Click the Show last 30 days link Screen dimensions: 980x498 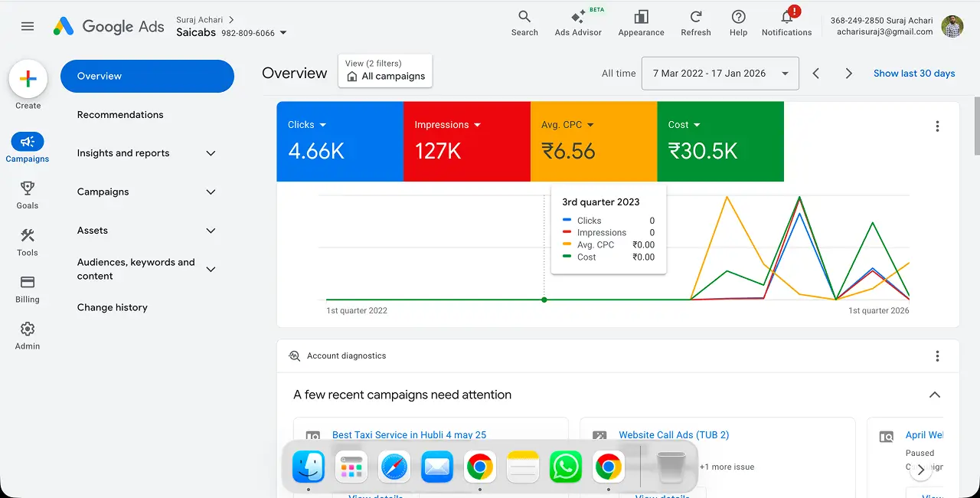point(914,73)
